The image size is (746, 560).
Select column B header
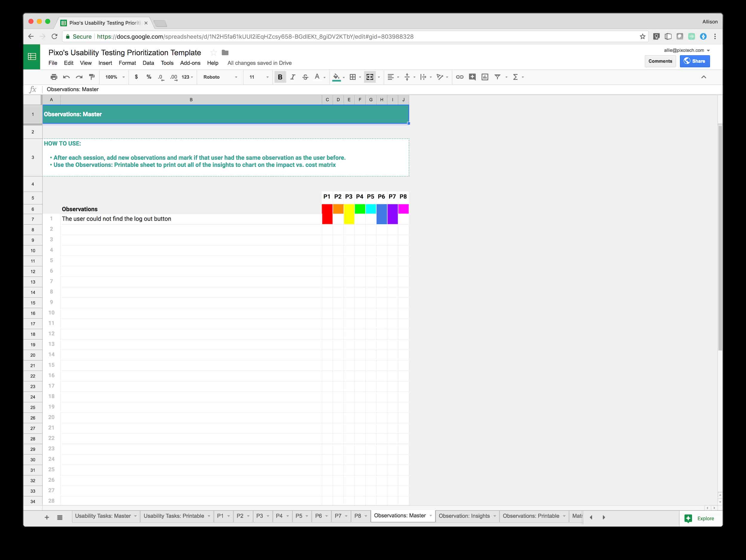click(191, 100)
